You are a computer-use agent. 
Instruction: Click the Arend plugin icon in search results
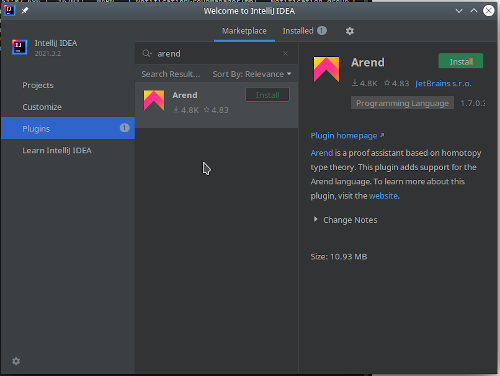click(x=154, y=100)
